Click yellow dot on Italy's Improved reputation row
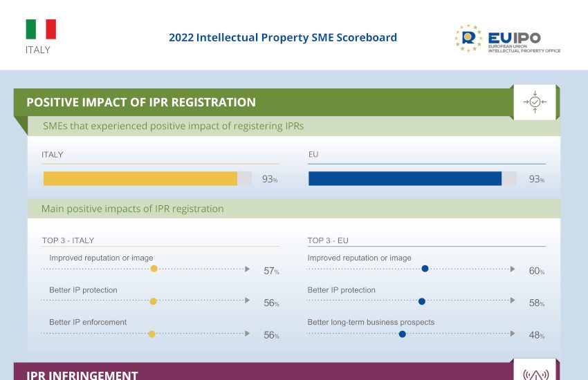Screen dimensions: 588x380 [x=154, y=269]
